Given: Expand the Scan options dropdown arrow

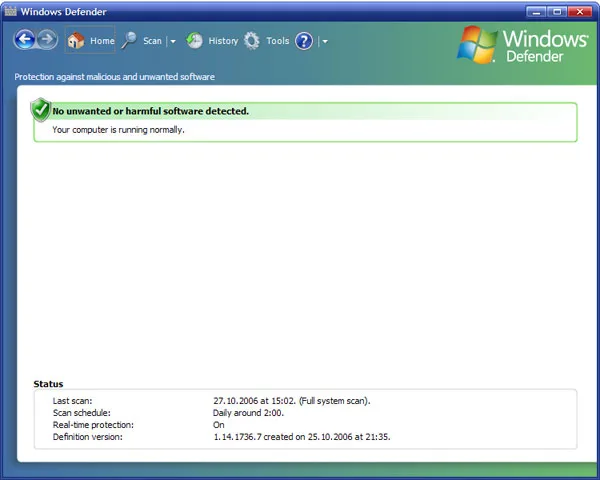Looking at the screenshot, I should point(173,41).
